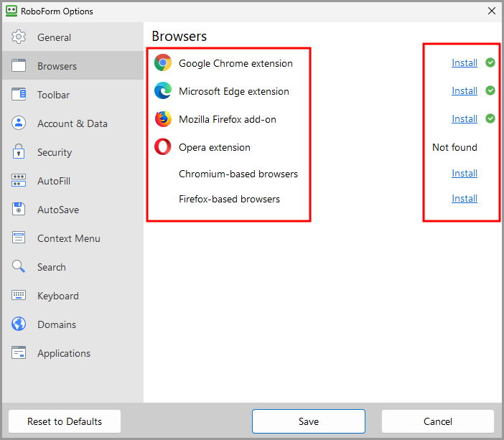Click the Browsers page heading

[x=179, y=36]
